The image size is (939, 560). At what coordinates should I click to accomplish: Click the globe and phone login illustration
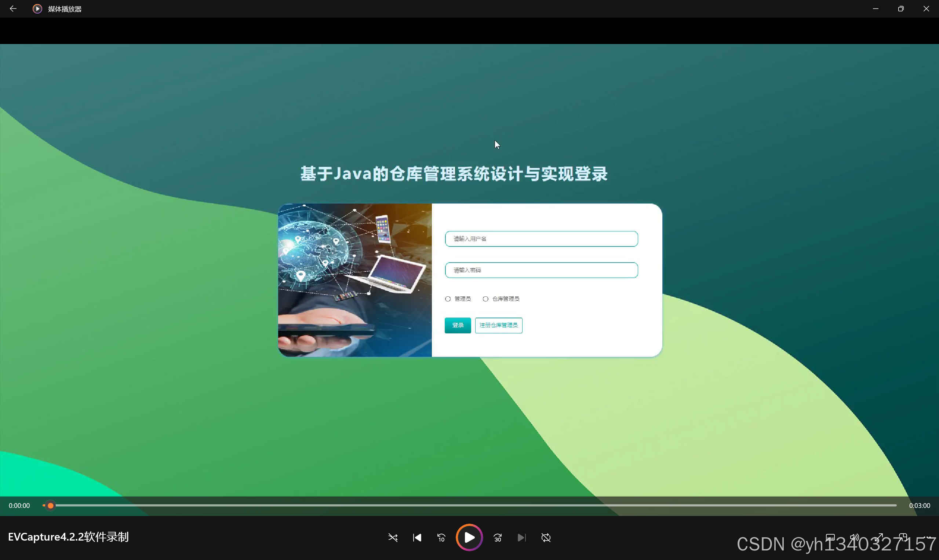[355, 280]
